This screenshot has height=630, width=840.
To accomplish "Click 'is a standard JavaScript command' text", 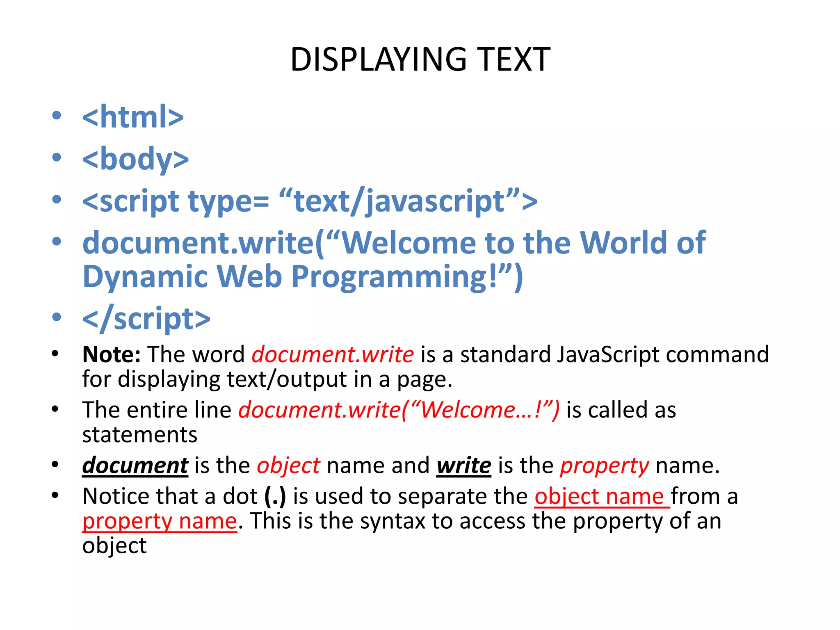I will [x=594, y=354].
